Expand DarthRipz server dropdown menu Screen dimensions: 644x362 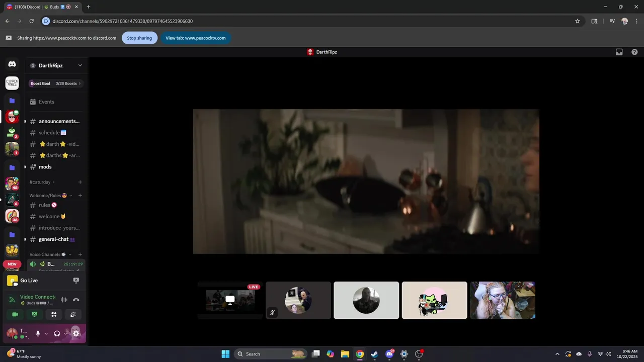[x=79, y=65]
